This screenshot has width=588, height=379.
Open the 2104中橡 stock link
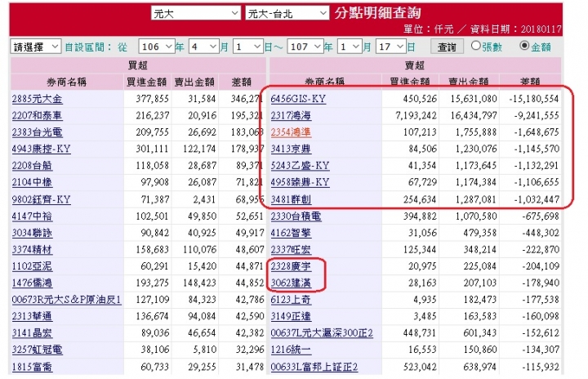tap(32, 182)
